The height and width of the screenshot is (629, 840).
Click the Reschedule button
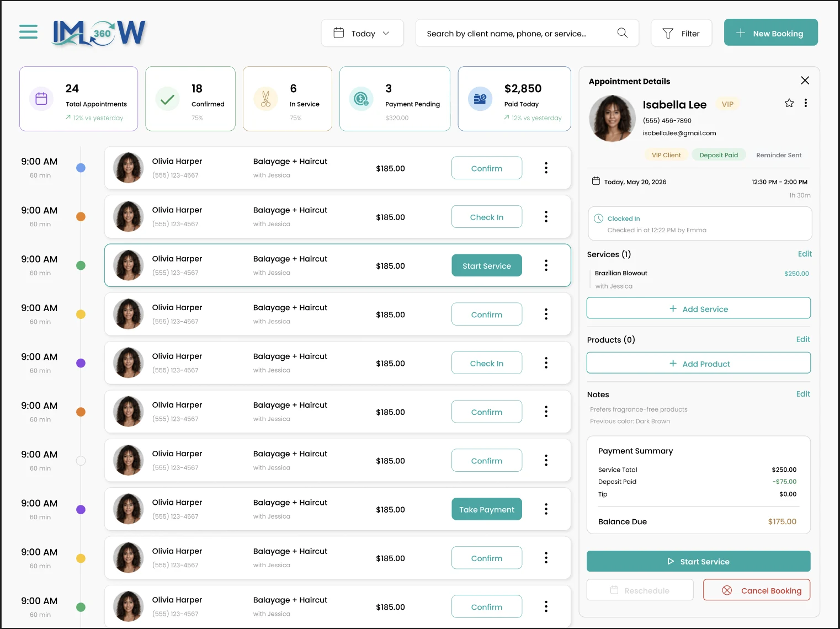[640, 590]
